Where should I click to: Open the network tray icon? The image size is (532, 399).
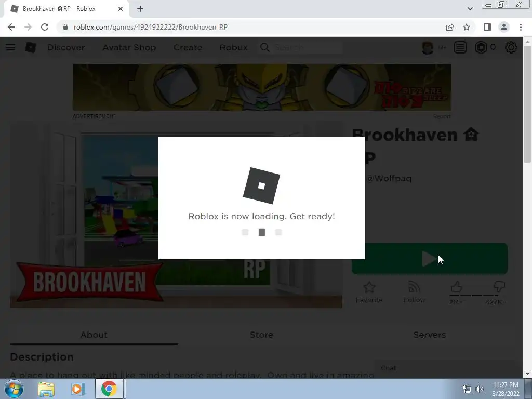click(x=467, y=389)
